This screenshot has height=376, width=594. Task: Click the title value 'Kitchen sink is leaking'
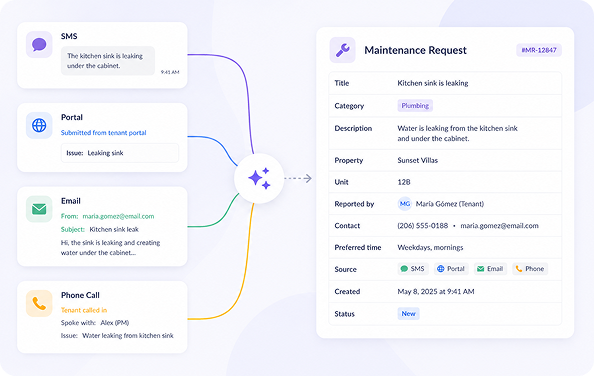click(x=433, y=83)
